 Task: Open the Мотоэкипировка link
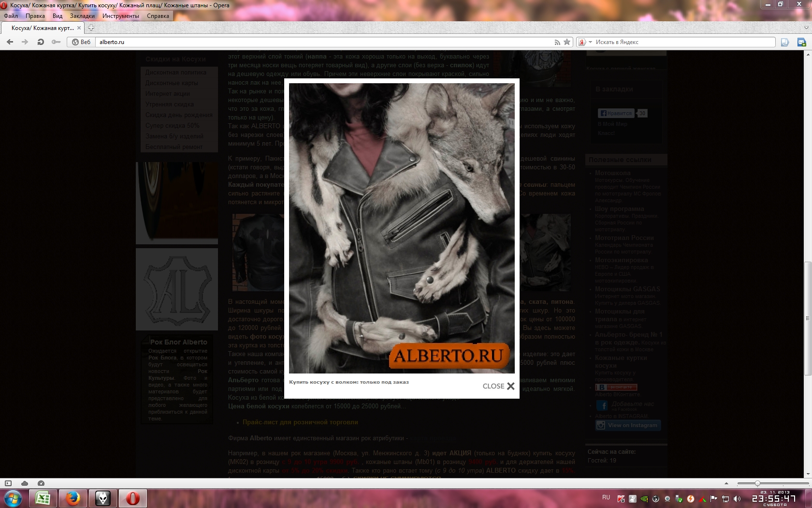pos(622,260)
